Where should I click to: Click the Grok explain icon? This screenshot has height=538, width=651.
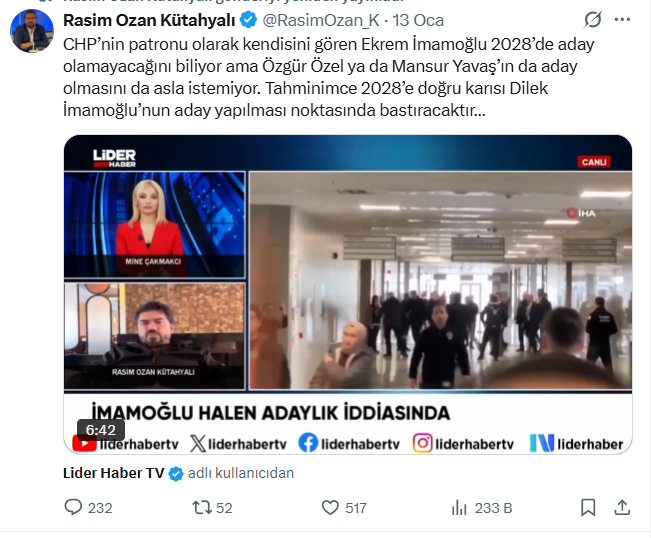[592, 20]
